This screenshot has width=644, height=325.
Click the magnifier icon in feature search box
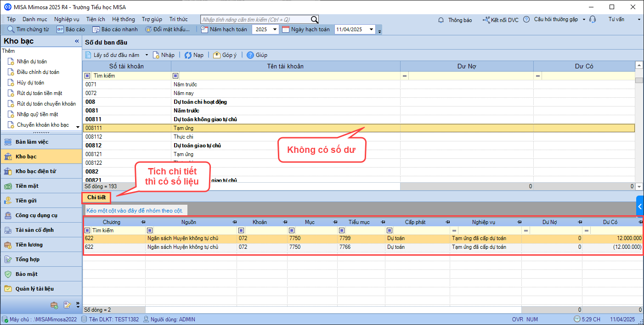[x=314, y=20]
